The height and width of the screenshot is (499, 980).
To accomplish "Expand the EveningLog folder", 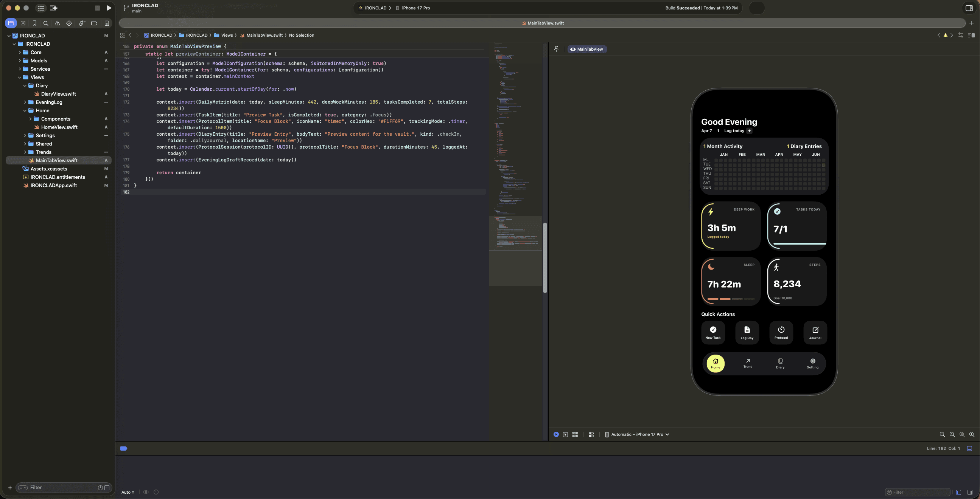I will [25, 102].
